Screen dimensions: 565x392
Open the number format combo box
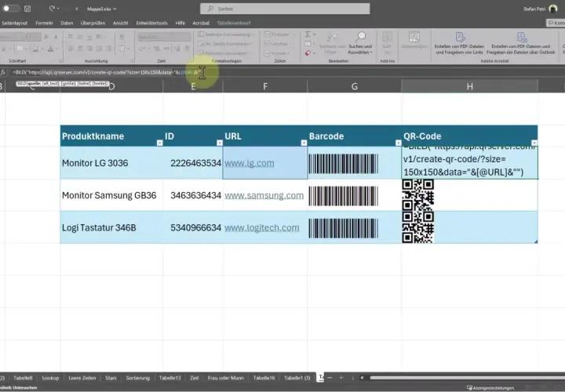tap(164, 37)
